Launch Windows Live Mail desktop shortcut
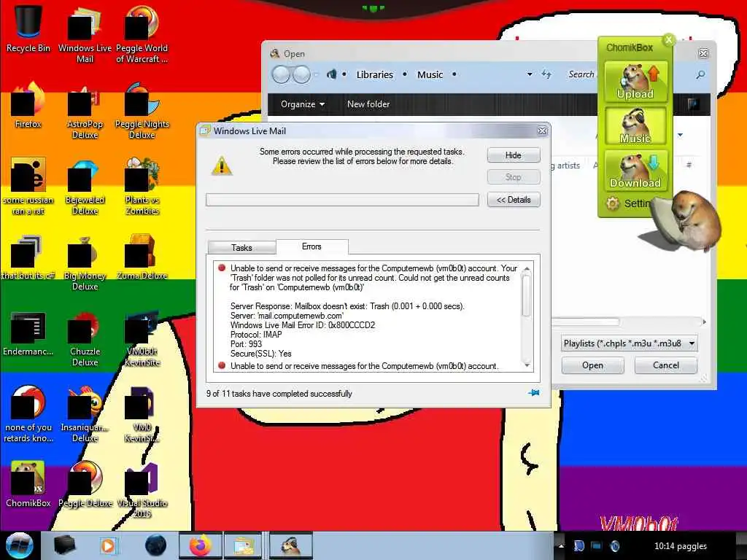Image resolution: width=747 pixels, height=560 pixels. [85, 34]
